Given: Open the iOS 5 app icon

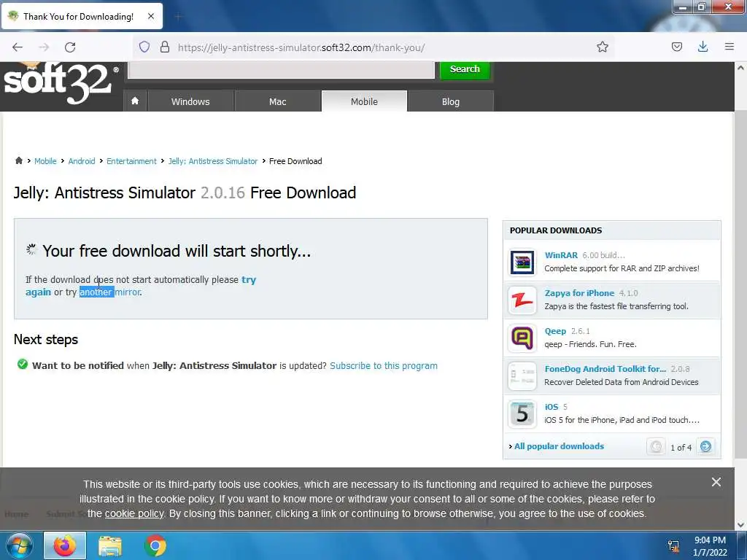Looking at the screenshot, I should [522, 414].
